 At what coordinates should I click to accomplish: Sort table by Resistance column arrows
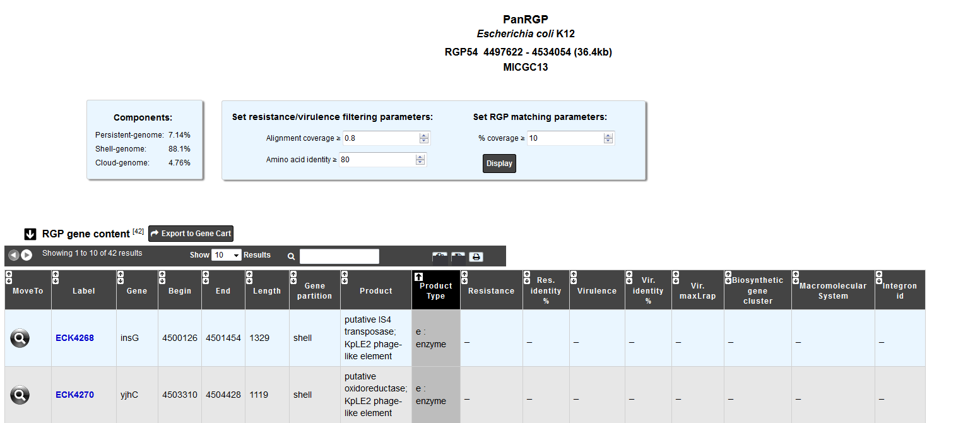(x=464, y=277)
